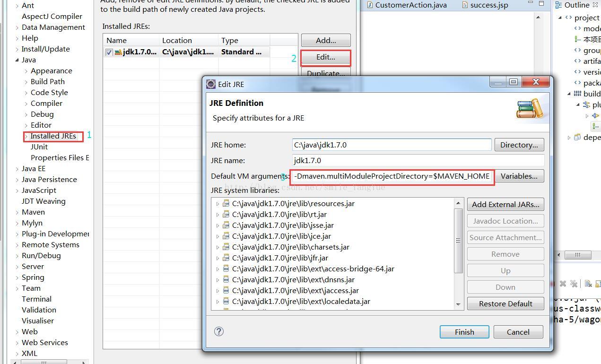Viewport: 601px width, 364px height.
Task: Click the build element icon in Outline
Action: pos(577,94)
